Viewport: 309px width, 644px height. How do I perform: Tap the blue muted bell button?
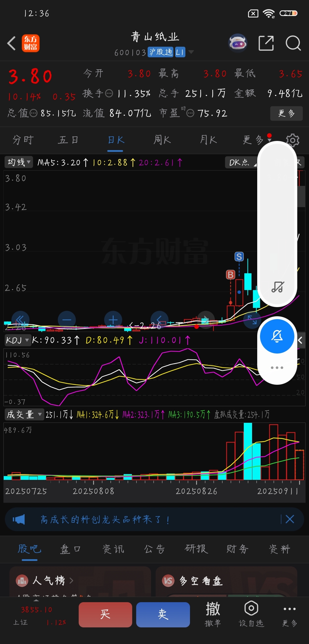click(277, 336)
